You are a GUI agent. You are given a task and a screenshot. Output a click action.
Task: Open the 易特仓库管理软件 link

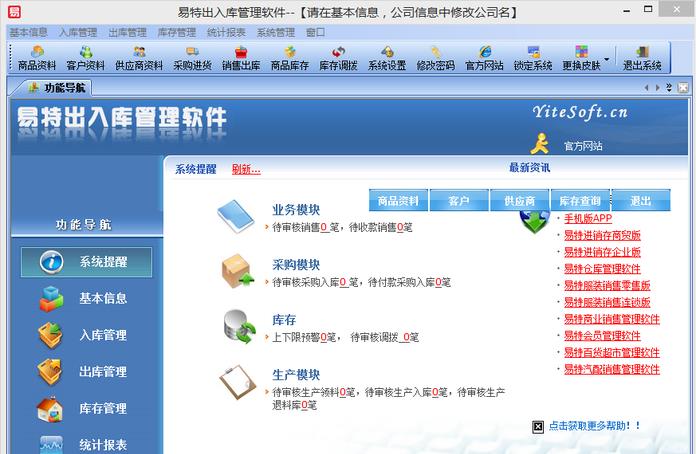[602, 268]
